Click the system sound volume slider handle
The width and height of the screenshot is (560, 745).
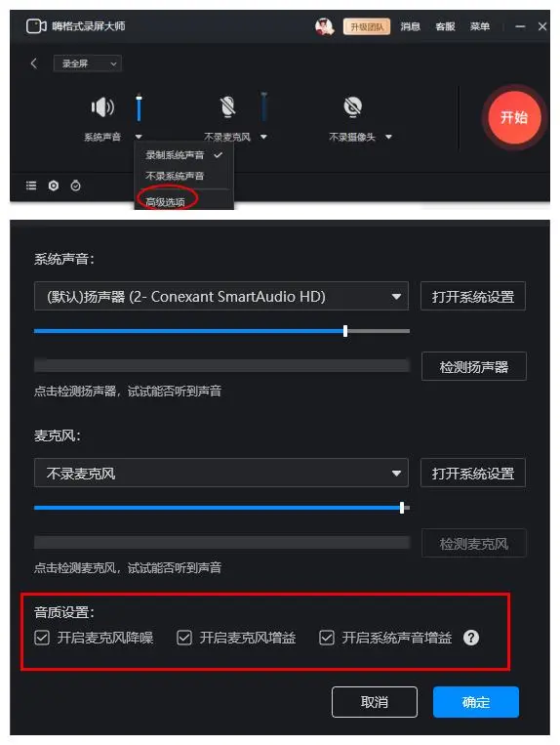click(x=345, y=331)
